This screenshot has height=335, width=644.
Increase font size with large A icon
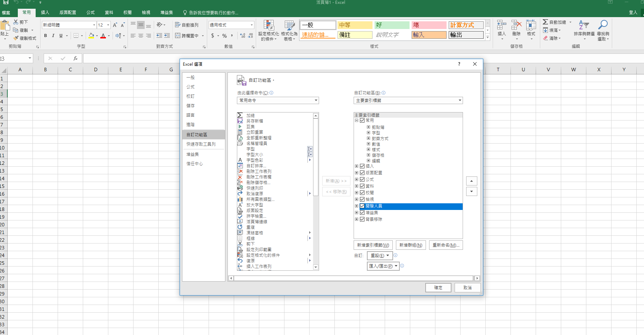tap(115, 25)
